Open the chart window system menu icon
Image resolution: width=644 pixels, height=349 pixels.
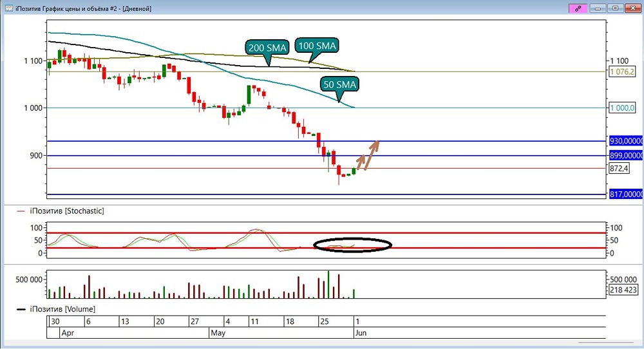pos(8,8)
